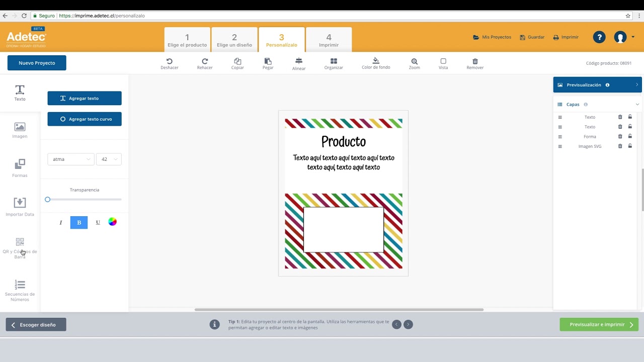Click the horizontal canvas scrollbar
The image size is (644, 362).
click(339, 310)
